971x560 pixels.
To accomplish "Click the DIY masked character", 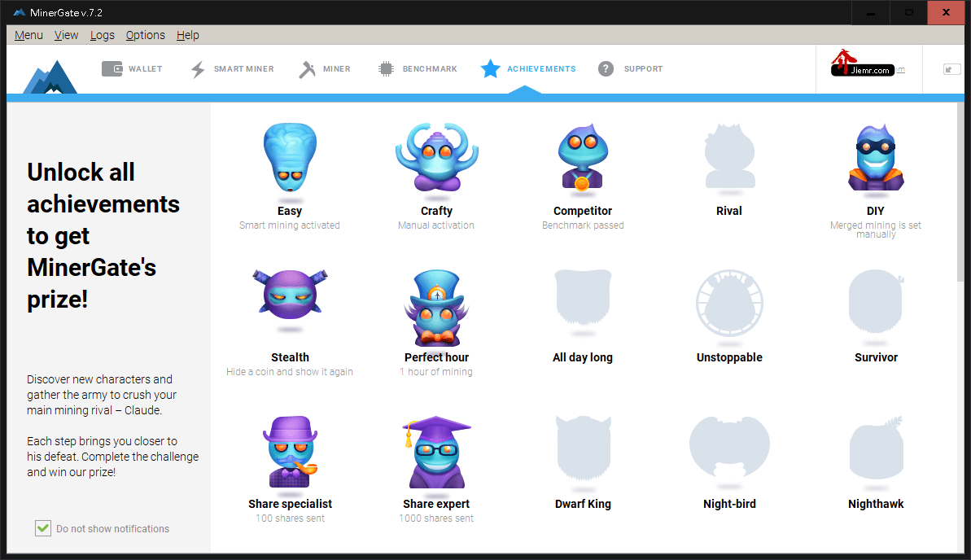I will pos(876,157).
